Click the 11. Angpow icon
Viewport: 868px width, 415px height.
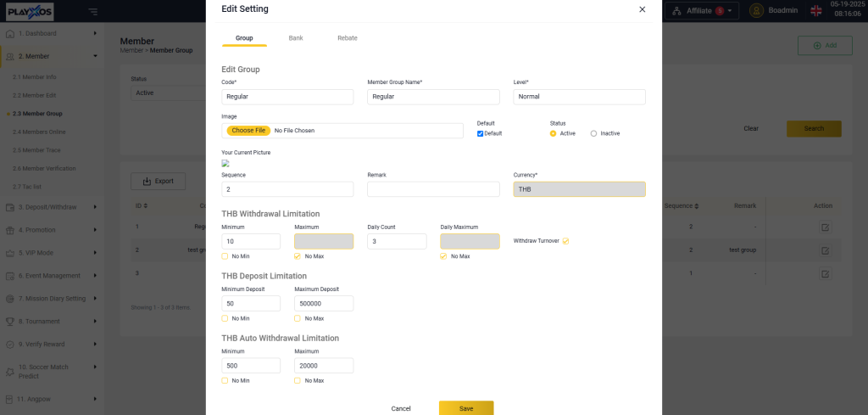[8, 399]
